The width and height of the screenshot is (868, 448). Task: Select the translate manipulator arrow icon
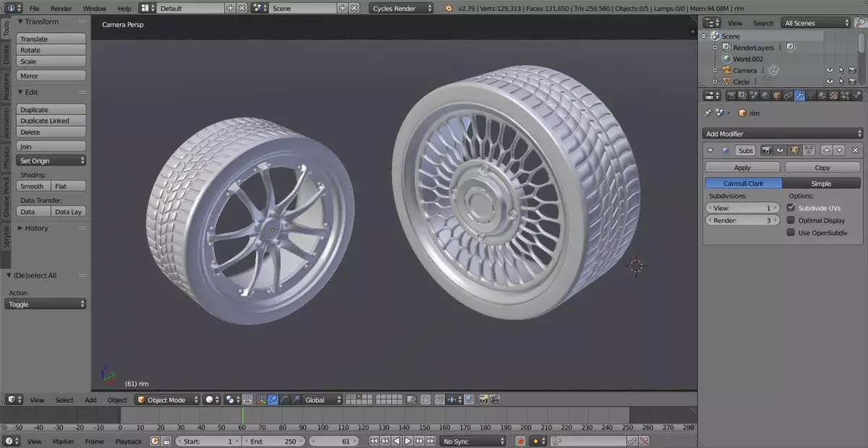(273, 400)
